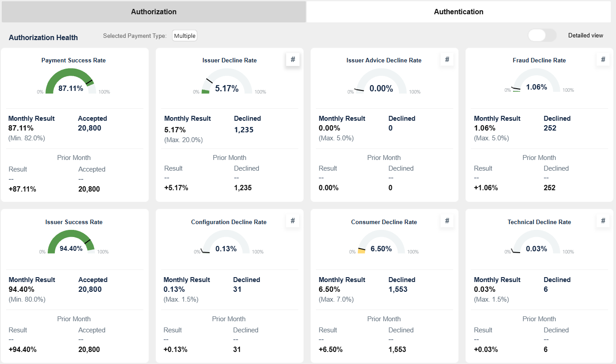Image resolution: width=616 pixels, height=364 pixels.
Task: Click the (Max. 20.0%) threshold text
Action: [x=184, y=140]
